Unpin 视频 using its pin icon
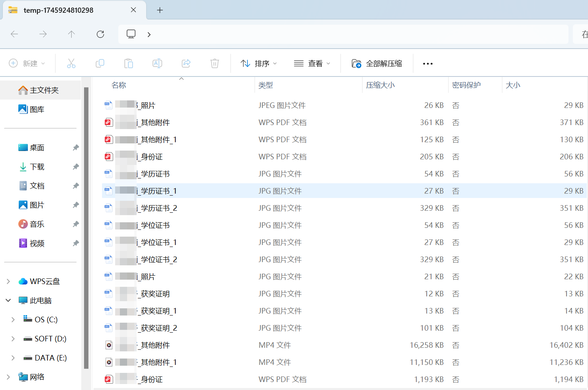The image size is (588, 390). click(76, 243)
